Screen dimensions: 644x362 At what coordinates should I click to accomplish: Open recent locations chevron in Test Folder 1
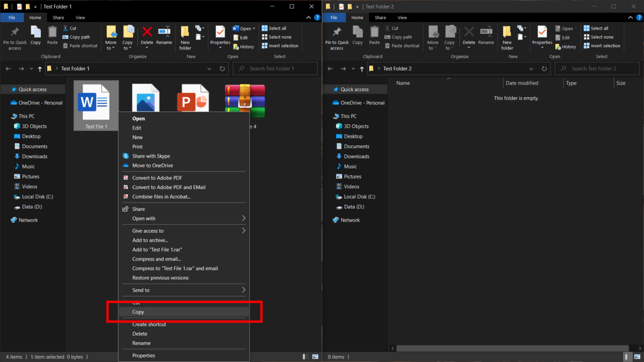tap(31, 69)
